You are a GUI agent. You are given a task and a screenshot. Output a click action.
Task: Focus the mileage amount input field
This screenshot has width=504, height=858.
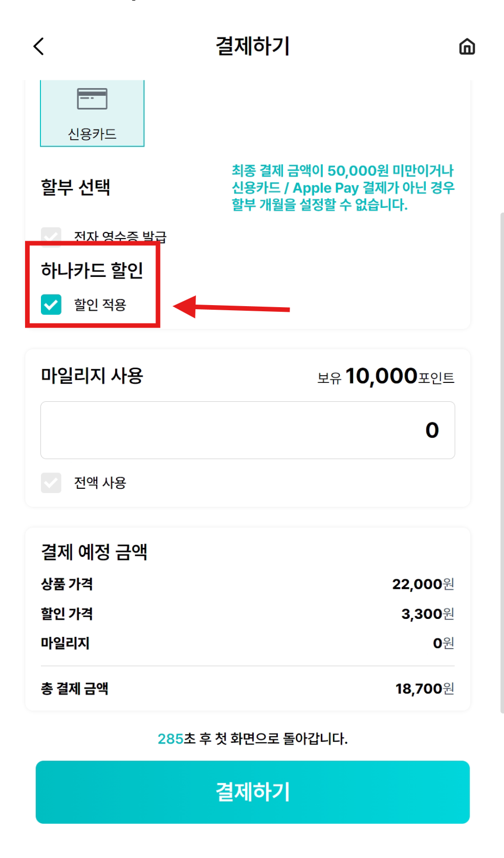248,430
